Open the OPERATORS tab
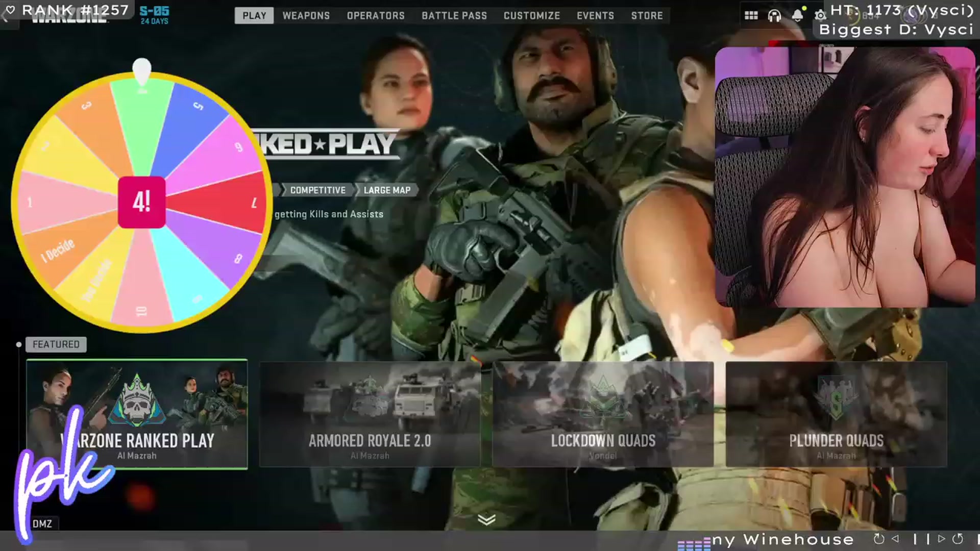This screenshot has height=551, width=980. pyautogui.click(x=376, y=15)
